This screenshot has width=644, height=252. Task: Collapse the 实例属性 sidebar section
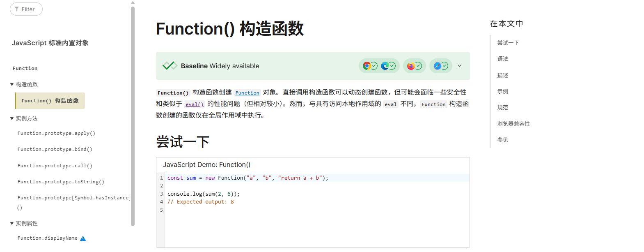point(12,223)
